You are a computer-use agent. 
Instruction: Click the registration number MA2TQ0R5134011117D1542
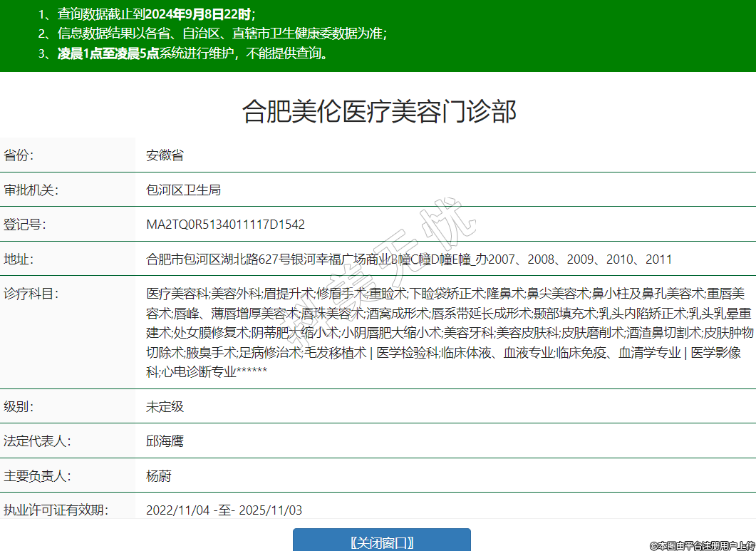click(x=225, y=225)
